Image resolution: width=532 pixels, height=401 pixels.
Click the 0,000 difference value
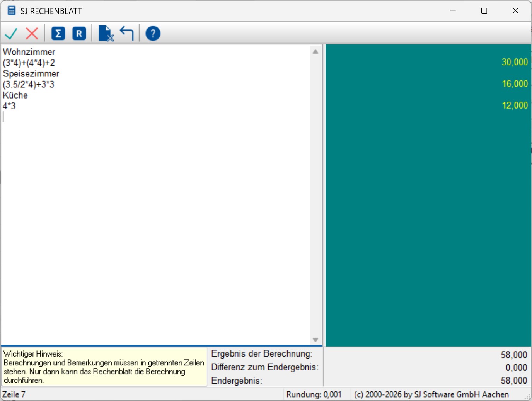[516, 367]
